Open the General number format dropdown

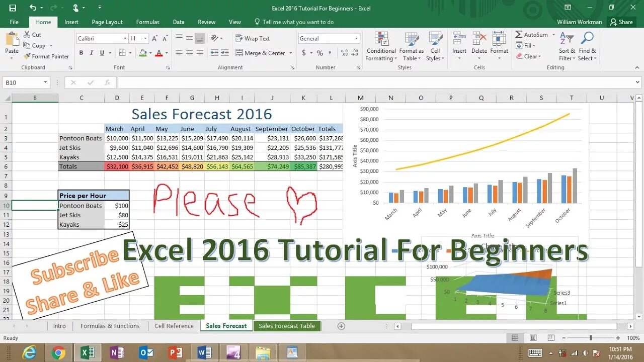[x=357, y=39]
